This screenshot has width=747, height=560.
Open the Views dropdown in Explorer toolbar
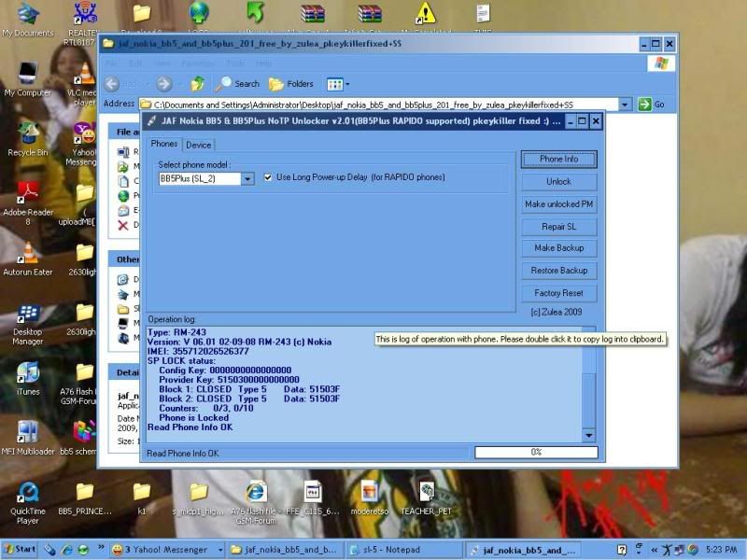[338, 84]
